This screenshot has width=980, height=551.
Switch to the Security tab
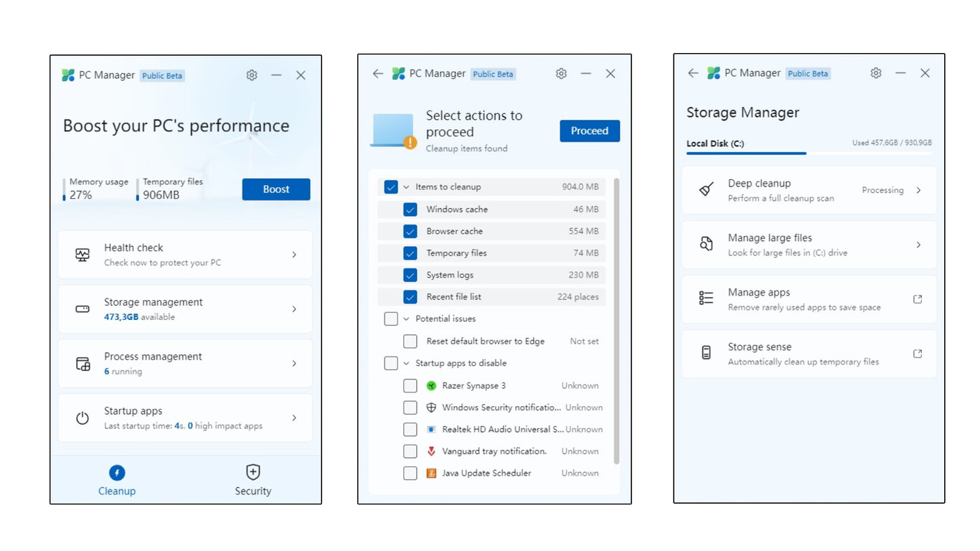pos(253,480)
